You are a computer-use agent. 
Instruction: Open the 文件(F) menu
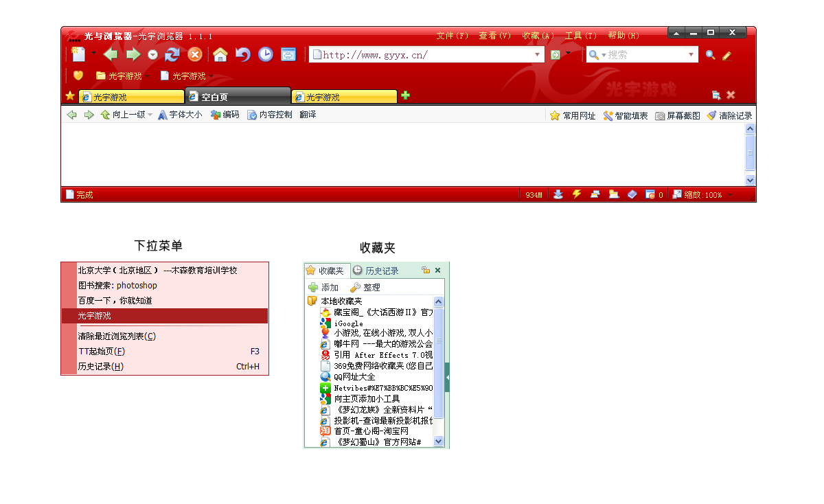coord(453,36)
